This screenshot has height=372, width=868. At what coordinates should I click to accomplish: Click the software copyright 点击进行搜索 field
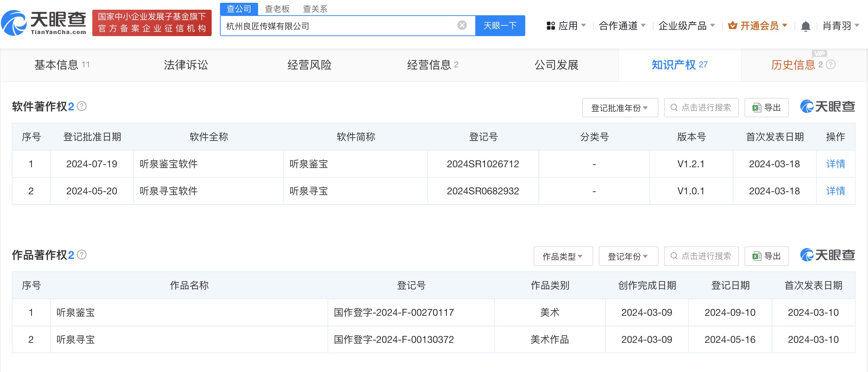point(701,108)
